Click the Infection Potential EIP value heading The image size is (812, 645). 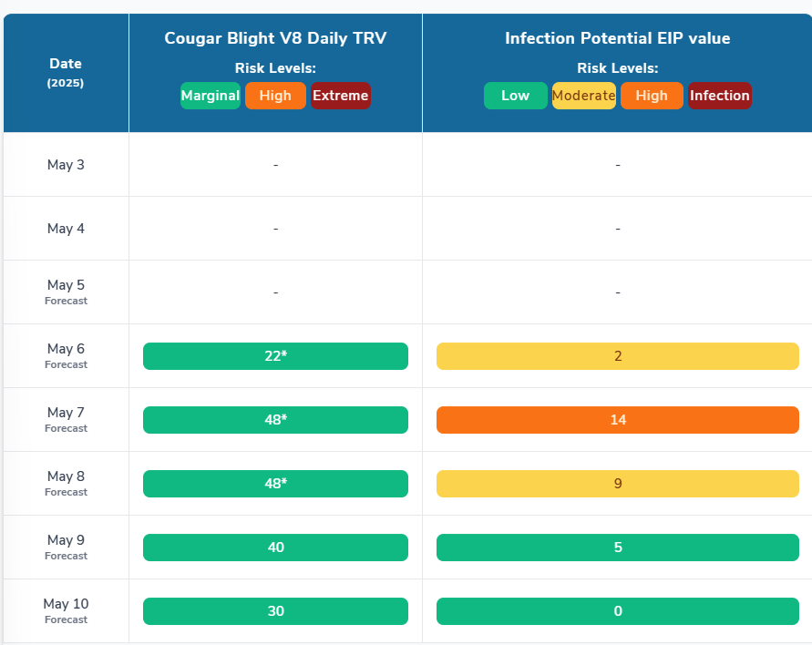(x=618, y=38)
